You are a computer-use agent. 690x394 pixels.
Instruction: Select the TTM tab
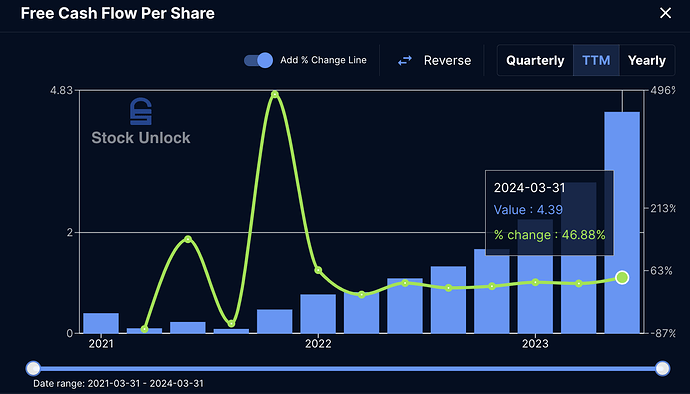[596, 60]
